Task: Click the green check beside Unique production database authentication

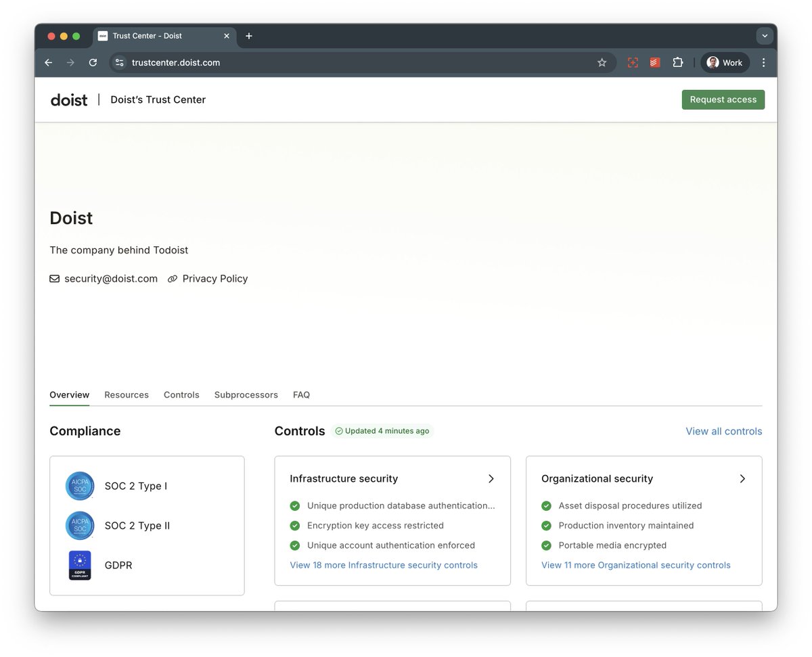Action: (295, 505)
